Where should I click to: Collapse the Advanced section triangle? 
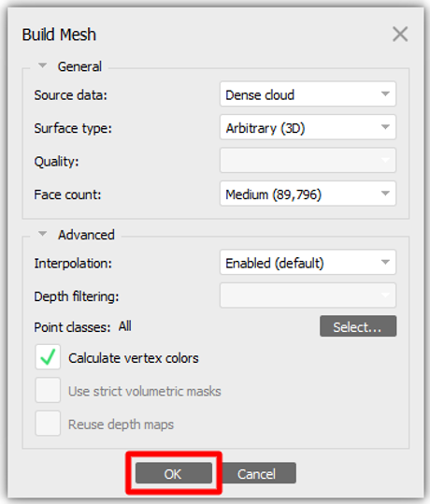point(42,234)
